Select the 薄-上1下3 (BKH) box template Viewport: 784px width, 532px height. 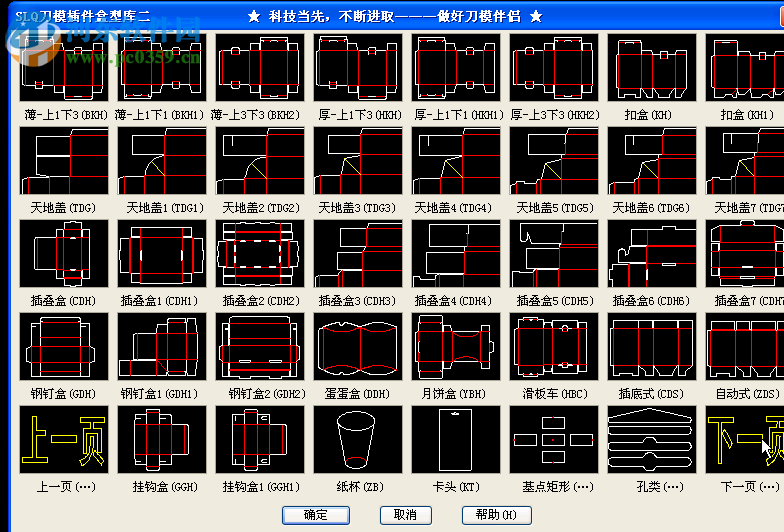[64, 68]
